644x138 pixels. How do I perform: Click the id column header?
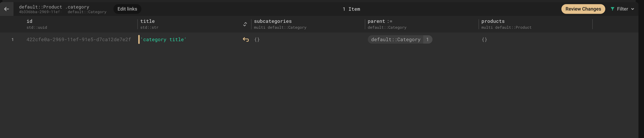[x=30, y=21]
